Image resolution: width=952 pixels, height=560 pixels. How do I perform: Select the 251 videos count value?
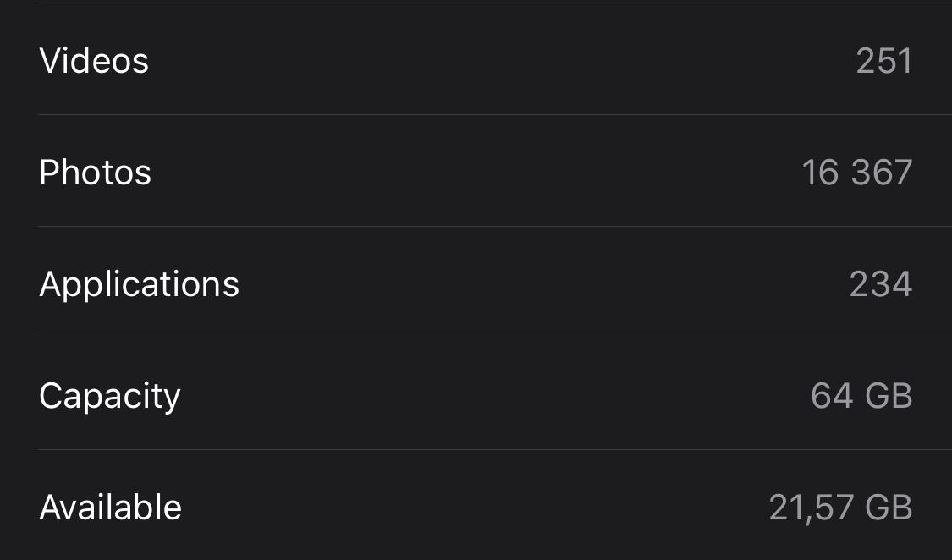click(884, 61)
